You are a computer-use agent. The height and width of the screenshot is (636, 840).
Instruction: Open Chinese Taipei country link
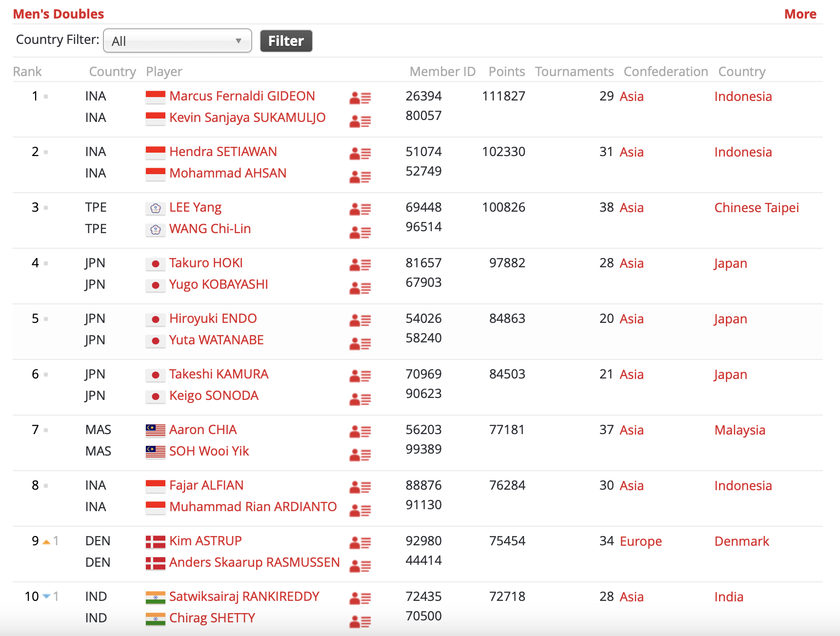[x=757, y=208]
